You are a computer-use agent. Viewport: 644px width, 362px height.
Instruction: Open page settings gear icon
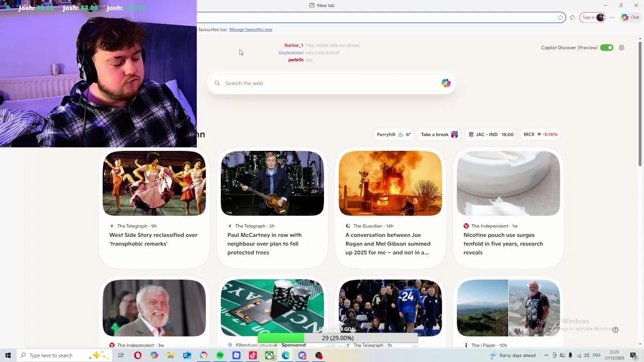621,48
